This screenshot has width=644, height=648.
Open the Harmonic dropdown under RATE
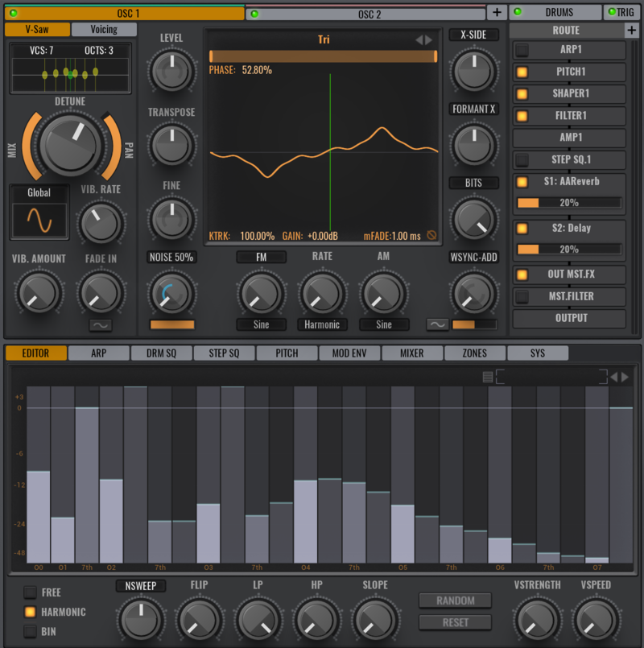(322, 325)
